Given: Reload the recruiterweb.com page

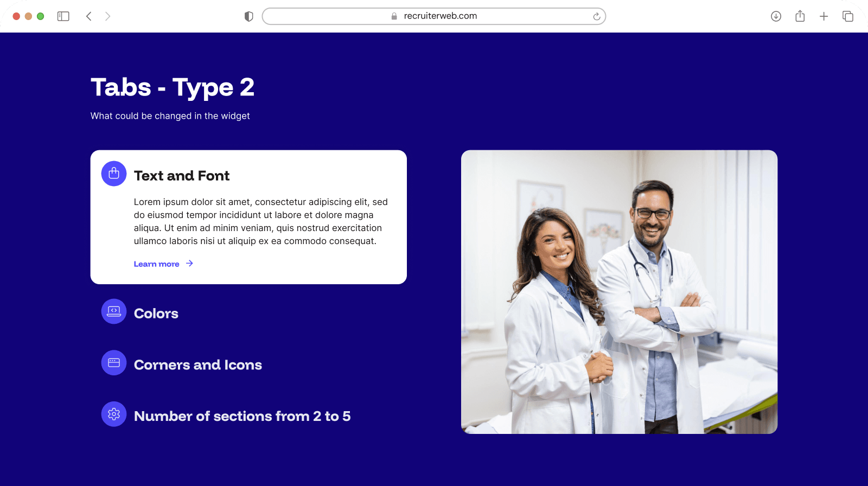Looking at the screenshot, I should tap(596, 16).
